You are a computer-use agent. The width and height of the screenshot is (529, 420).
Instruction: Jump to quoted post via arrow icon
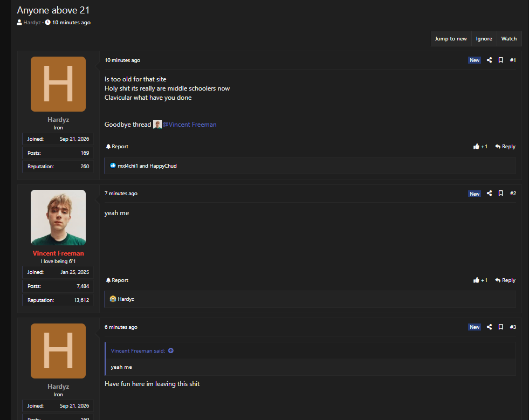tap(171, 351)
